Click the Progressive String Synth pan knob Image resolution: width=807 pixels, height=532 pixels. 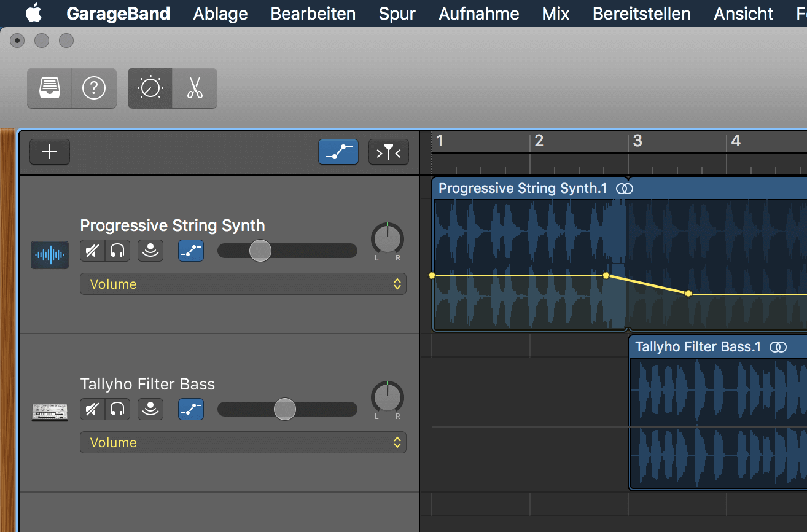coord(388,238)
